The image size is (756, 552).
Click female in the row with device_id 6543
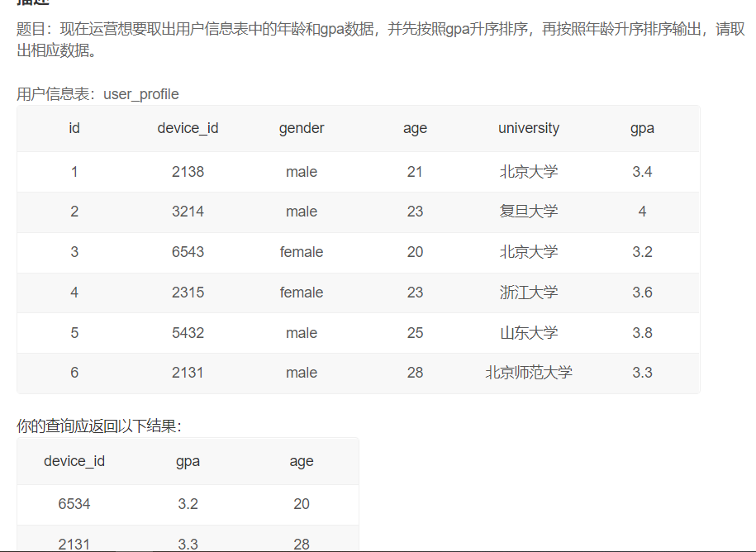point(302,252)
